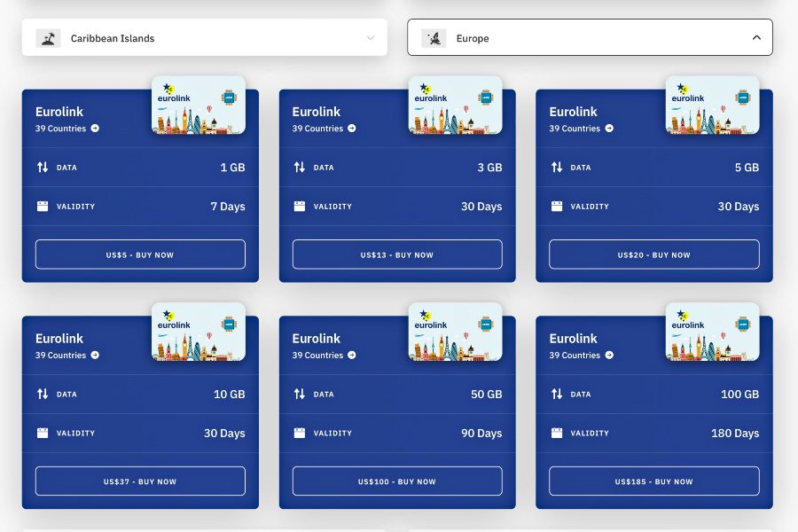
Task: Click the eurolink card image on 5 GB plan
Action: click(713, 106)
